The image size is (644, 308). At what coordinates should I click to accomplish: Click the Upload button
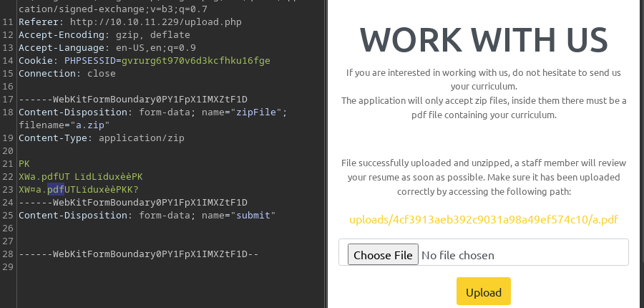click(484, 292)
